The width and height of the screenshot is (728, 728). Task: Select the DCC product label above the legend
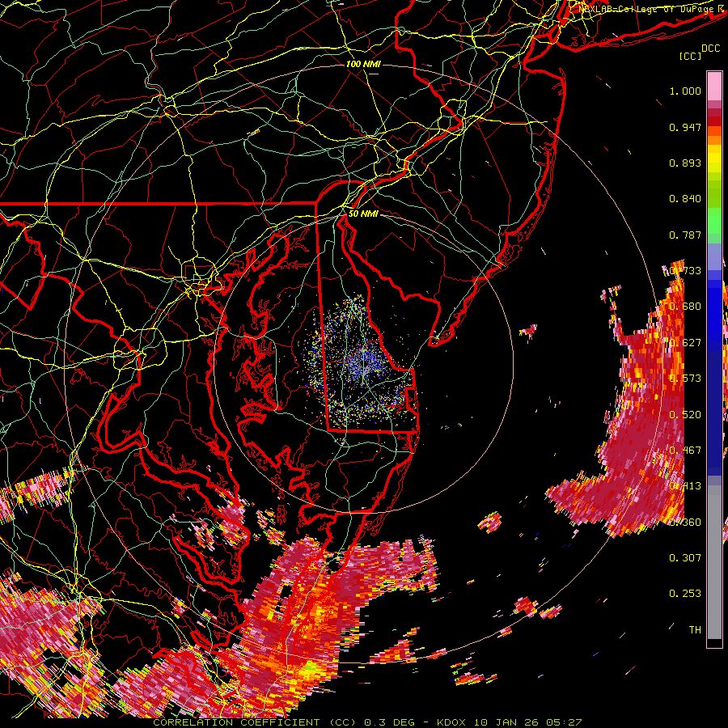coord(711,49)
